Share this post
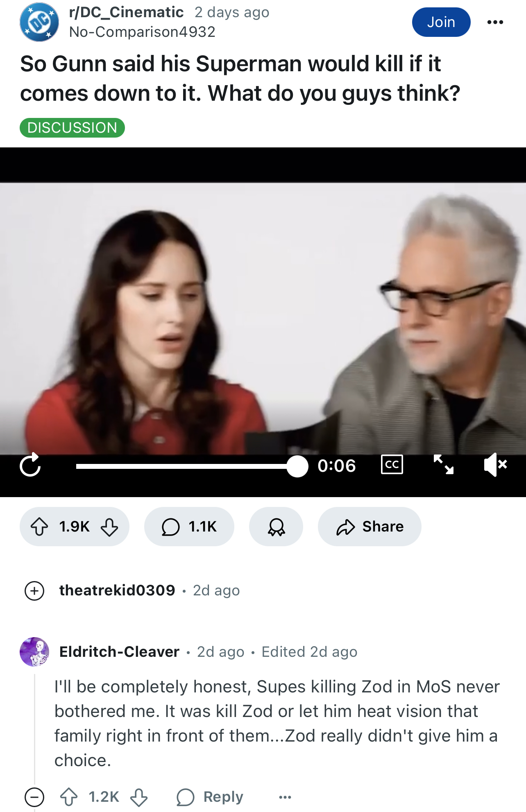Screen dimensions: 526x812 pos(370,527)
